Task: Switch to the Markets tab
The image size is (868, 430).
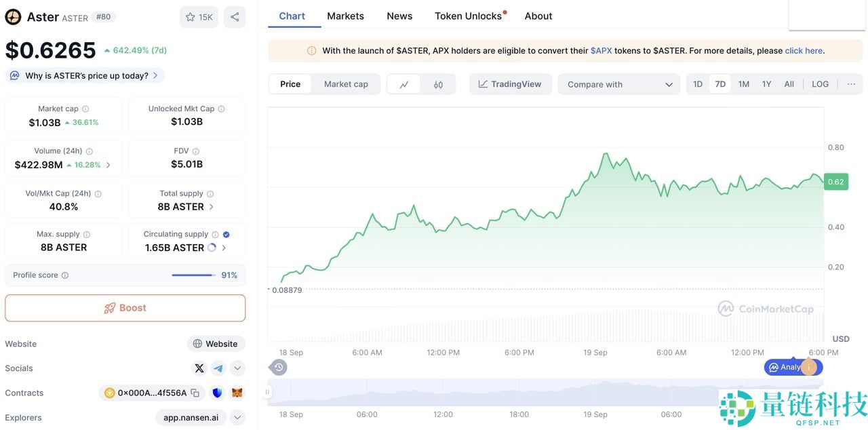Action: point(345,16)
